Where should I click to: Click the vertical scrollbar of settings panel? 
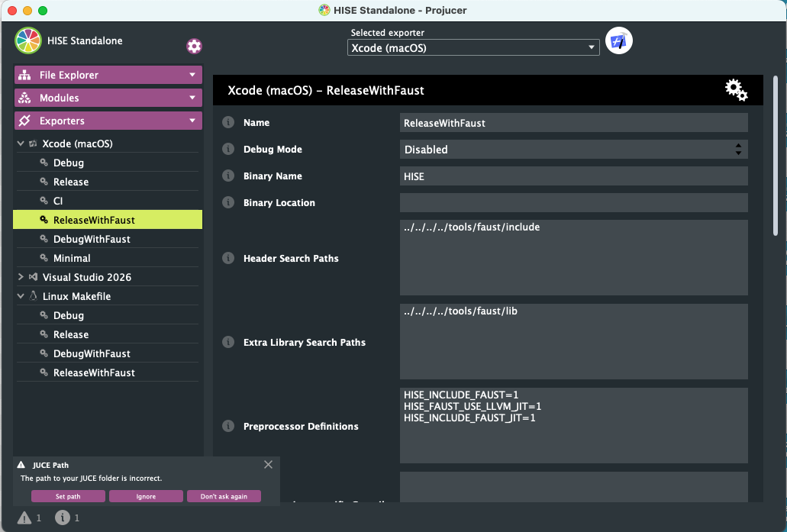(776, 156)
